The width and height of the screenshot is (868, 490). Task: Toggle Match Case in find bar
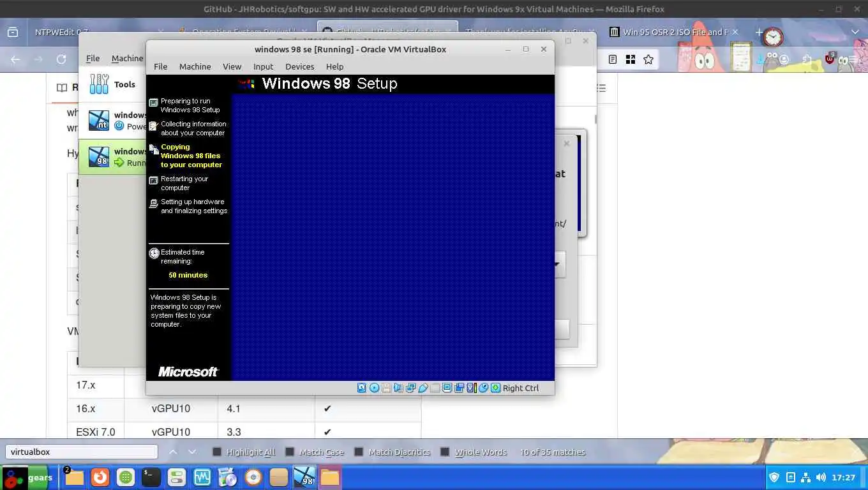(x=314, y=452)
